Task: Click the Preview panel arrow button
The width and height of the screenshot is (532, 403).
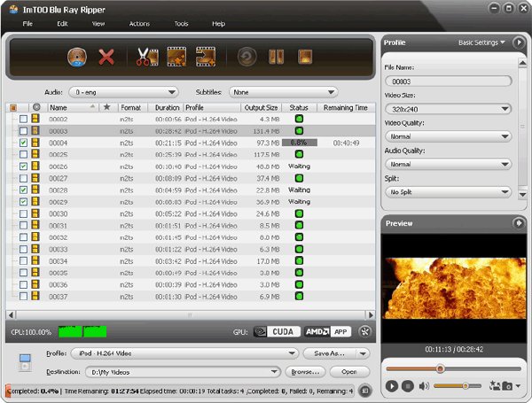Action: pos(519,223)
